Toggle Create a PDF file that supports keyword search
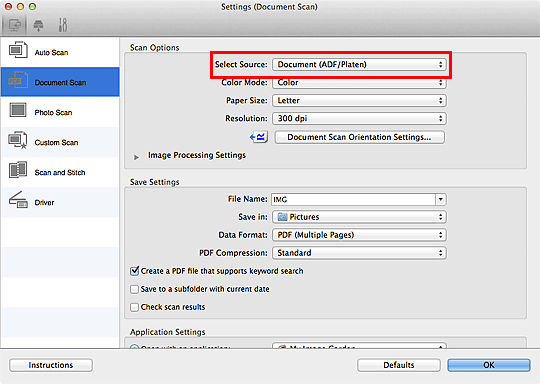The image size is (540, 384). [x=135, y=271]
